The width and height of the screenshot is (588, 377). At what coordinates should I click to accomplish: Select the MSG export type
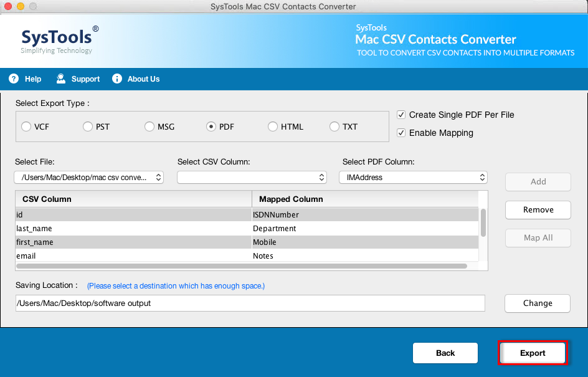149,126
